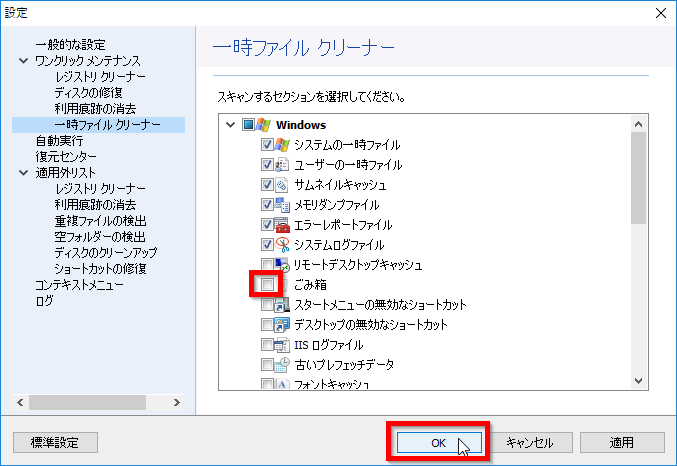The image size is (677, 466).
Task: Click the 古いプレフェッチデータ clock icon
Action: point(282,365)
